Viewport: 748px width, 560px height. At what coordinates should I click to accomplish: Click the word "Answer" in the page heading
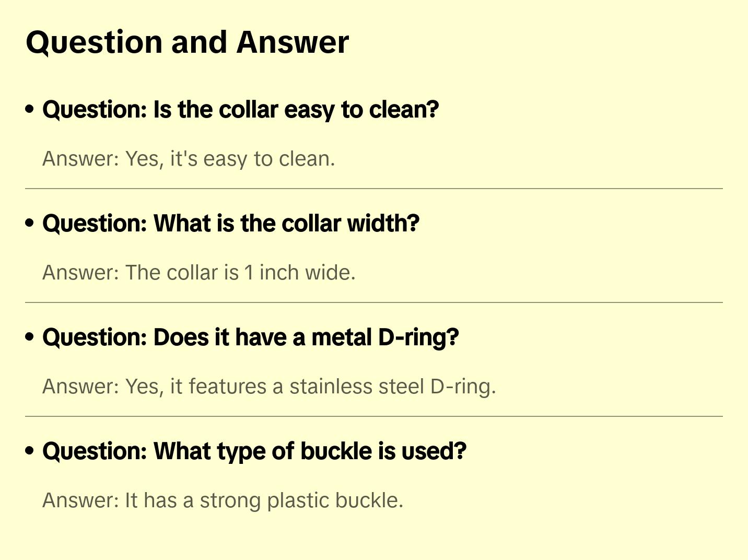pyautogui.click(x=293, y=42)
